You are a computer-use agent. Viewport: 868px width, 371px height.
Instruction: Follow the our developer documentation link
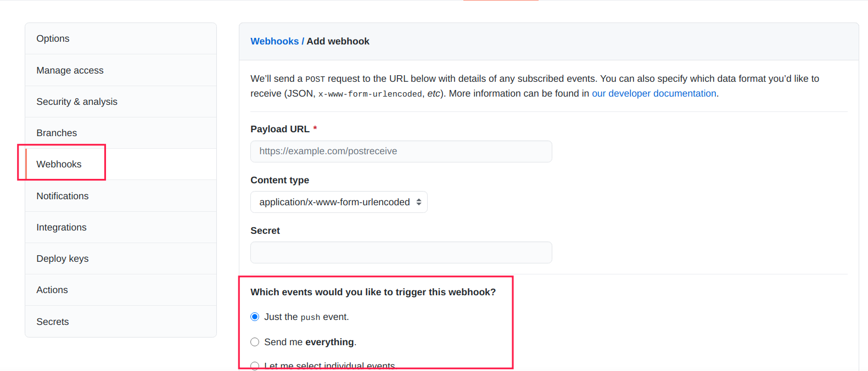coord(653,93)
